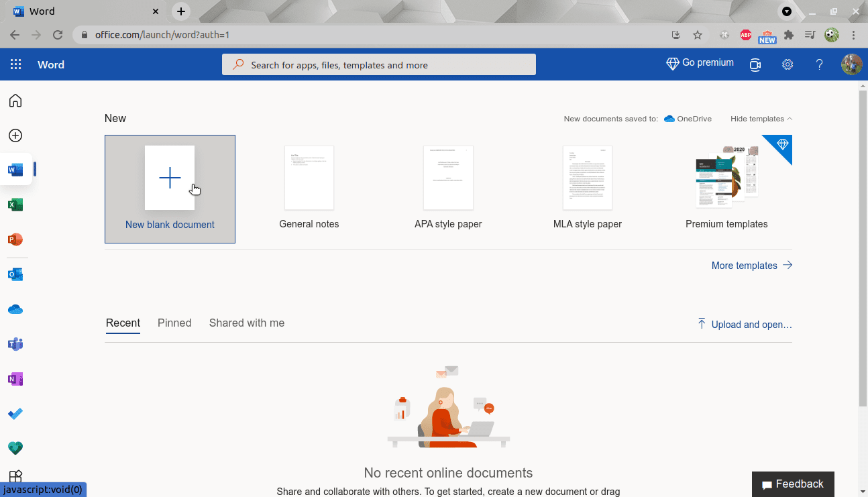Open the app launcher waffle menu

(x=15, y=64)
